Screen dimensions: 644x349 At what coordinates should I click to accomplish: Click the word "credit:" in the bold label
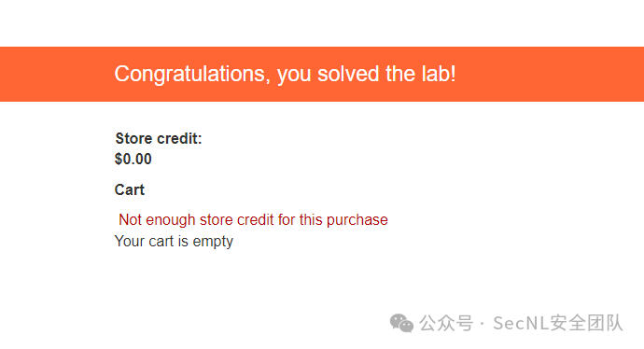[x=179, y=139]
